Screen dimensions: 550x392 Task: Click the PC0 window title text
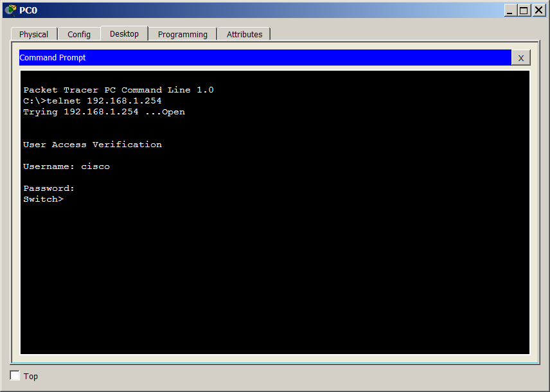[28, 10]
